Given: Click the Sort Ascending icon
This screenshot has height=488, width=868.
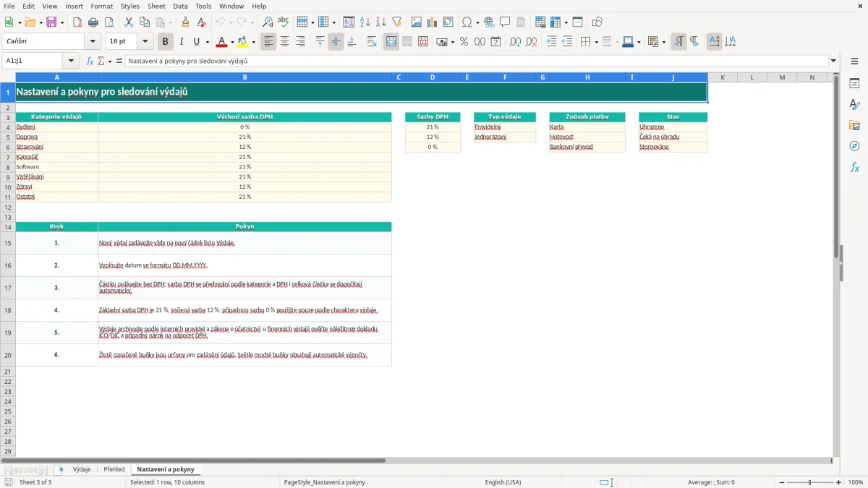Looking at the screenshot, I should 365,22.
